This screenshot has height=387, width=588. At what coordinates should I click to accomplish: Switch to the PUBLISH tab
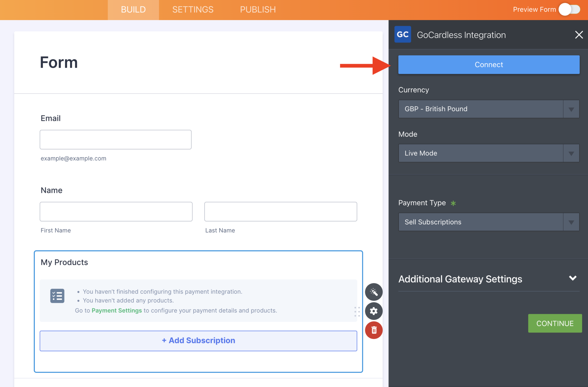(x=258, y=9)
